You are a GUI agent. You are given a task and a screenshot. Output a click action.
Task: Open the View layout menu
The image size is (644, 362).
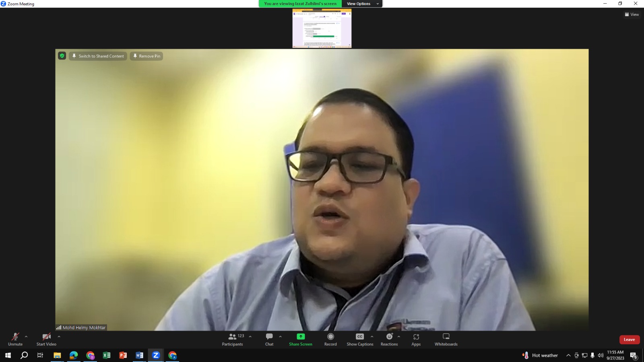pyautogui.click(x=632, y=14)
